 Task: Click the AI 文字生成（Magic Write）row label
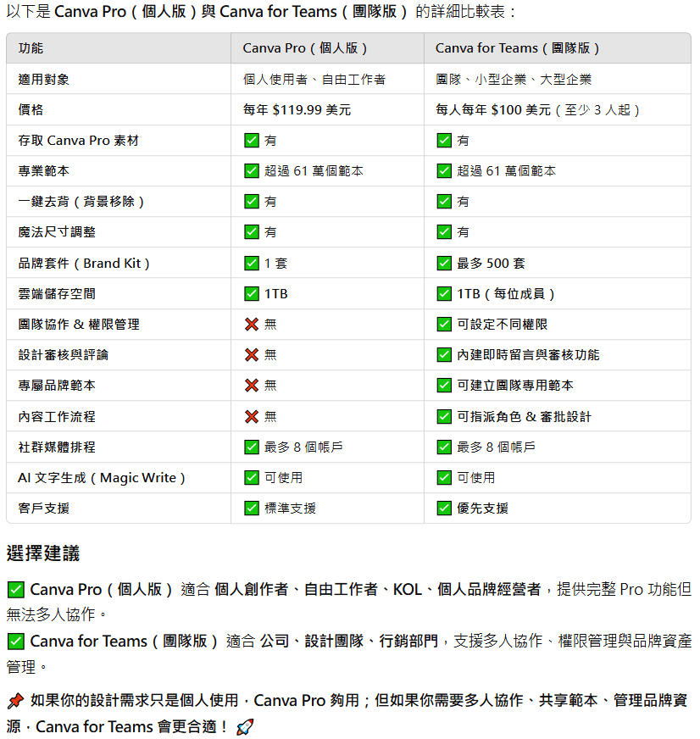102,478
